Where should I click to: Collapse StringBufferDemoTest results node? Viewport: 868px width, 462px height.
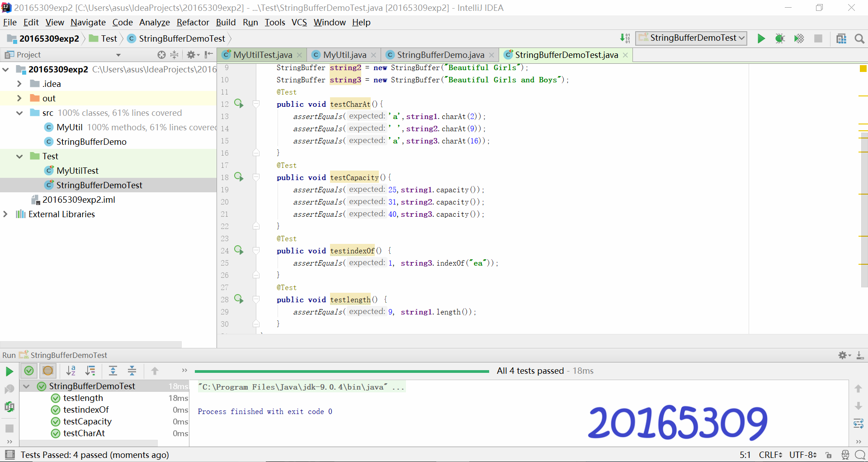pyautogui.click(x=26, y=386)
